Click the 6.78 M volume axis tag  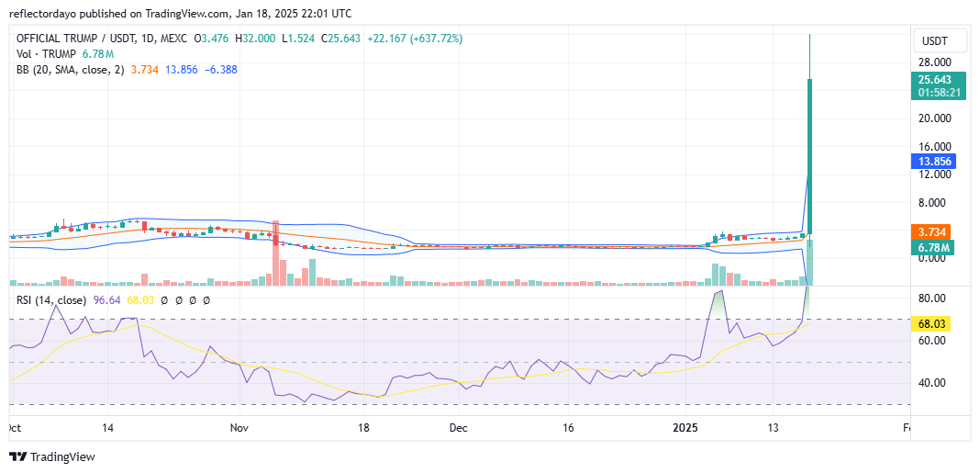pyautogui.click(x=931, y=248)
